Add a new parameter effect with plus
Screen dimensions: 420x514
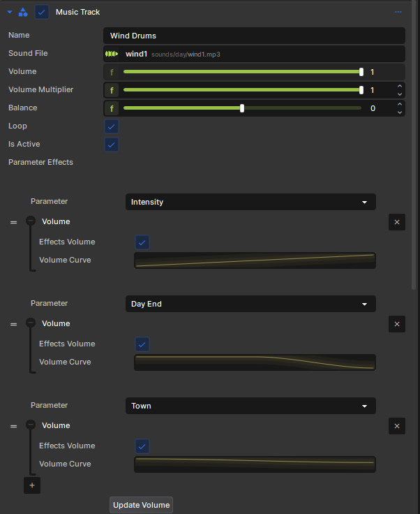32,485
